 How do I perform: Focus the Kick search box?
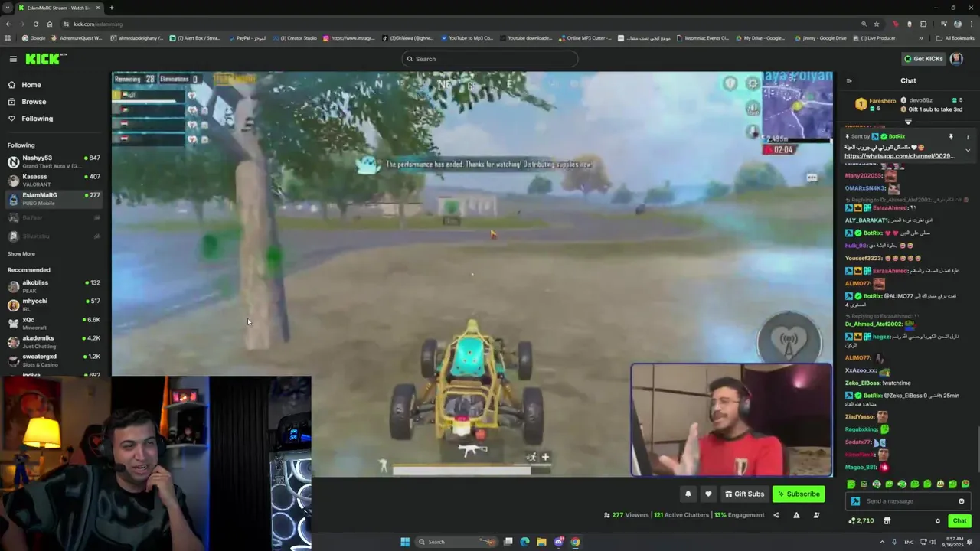[490, 59]
